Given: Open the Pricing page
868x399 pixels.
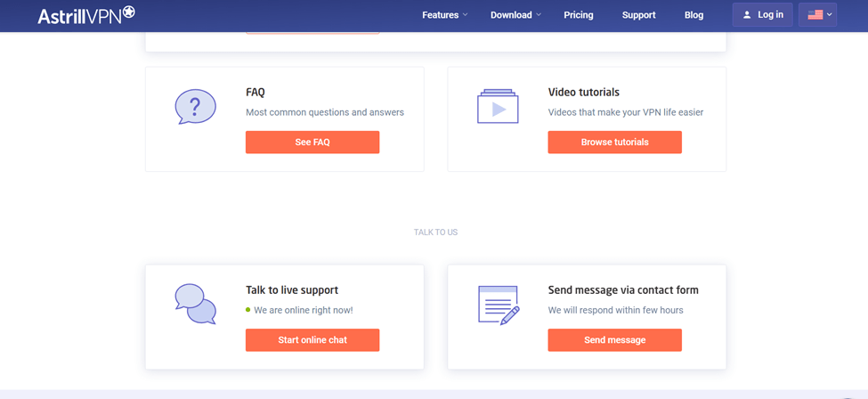Looking at the screenshot, I should (x=579, y=15).
